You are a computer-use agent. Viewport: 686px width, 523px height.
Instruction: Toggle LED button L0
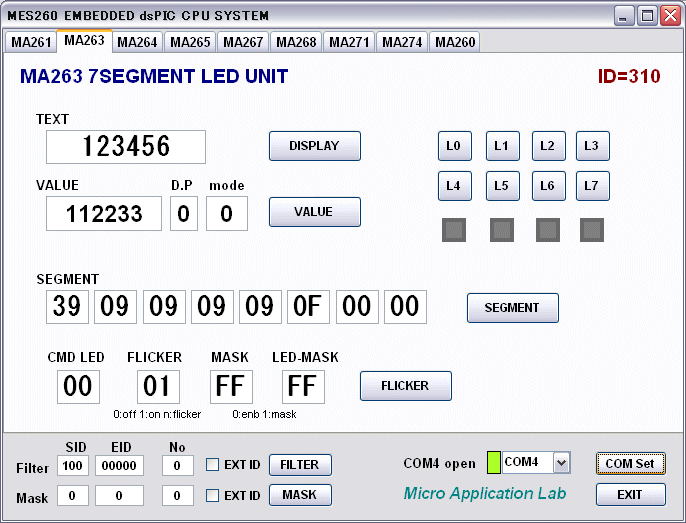[455, 146]
